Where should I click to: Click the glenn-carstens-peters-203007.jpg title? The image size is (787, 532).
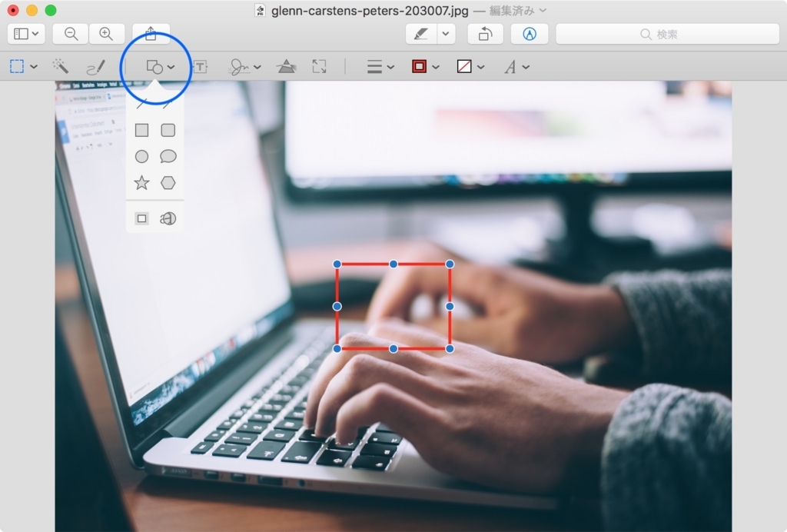click(370, 11)
